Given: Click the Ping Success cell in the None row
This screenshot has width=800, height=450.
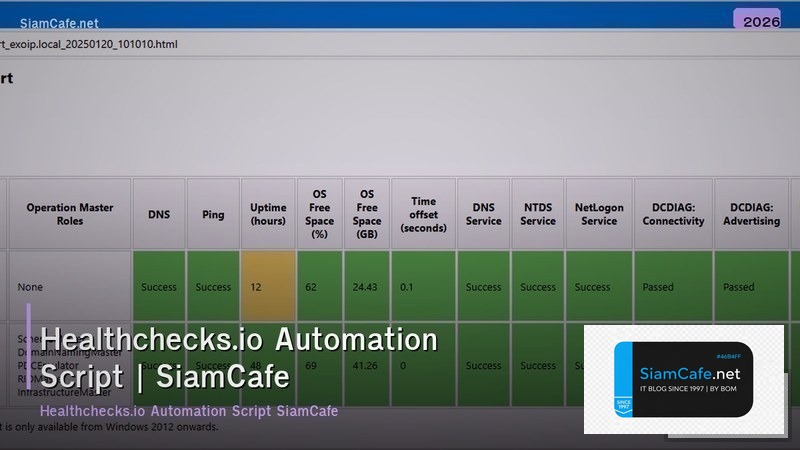Looking at the screenshot, I should point(213,286).
